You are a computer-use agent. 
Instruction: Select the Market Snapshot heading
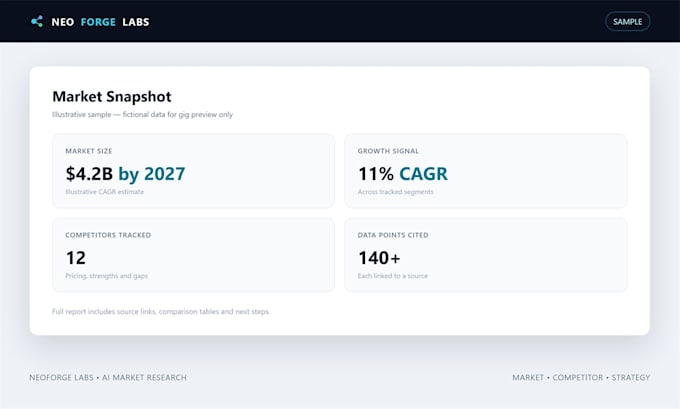(x=112, y=96)
